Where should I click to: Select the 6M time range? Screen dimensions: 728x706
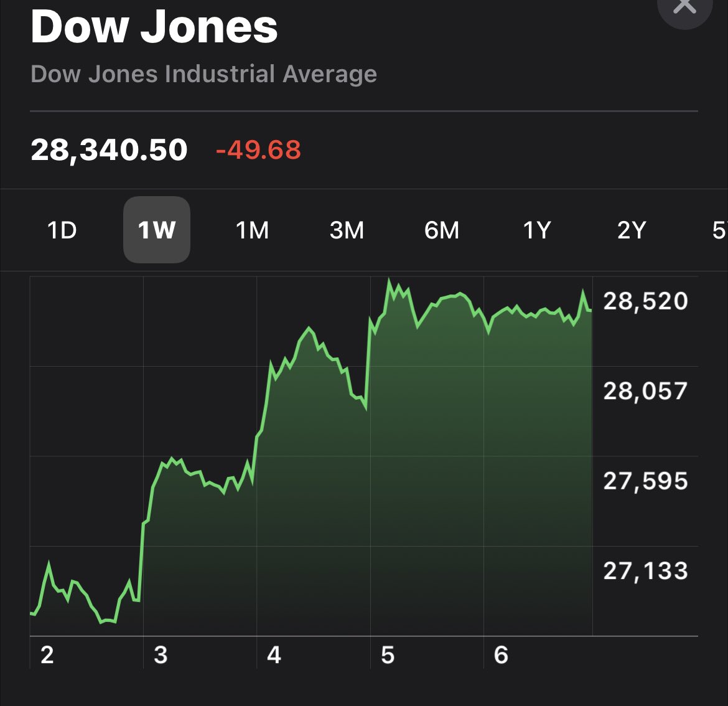pos(441,230)
